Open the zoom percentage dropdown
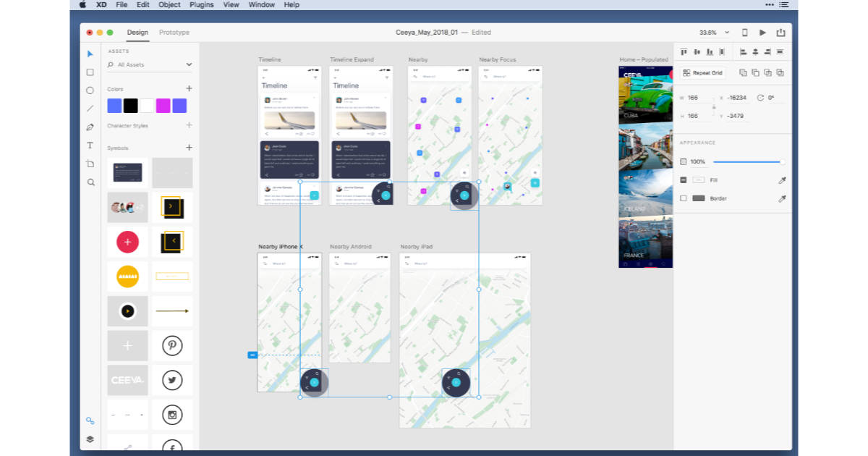The image size is (868, 456). pos(726,33)
